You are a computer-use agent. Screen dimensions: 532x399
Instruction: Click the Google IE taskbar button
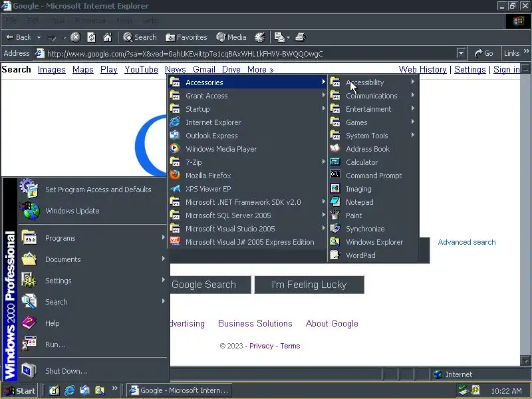coord(180,390)
